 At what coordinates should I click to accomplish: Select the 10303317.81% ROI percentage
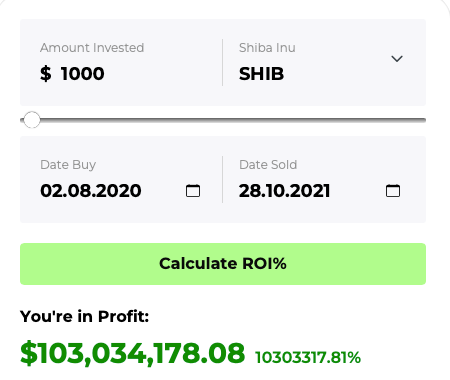coord(308,357)
